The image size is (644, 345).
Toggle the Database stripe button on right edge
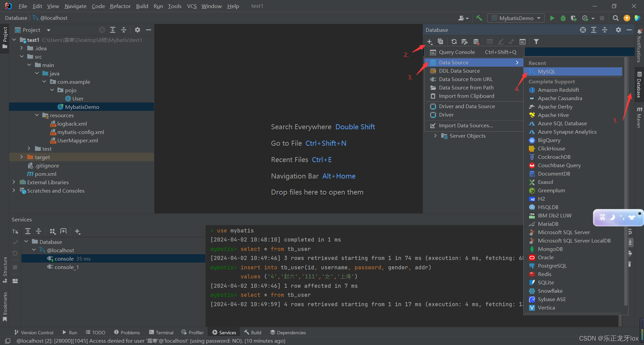pos(639,85)
